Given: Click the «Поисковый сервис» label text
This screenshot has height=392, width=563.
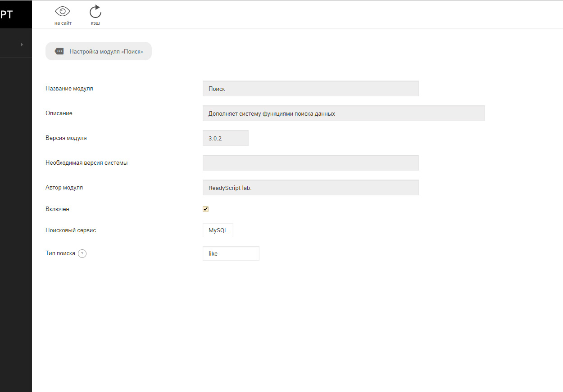Looking at the screenshot, I should [71, 230].
